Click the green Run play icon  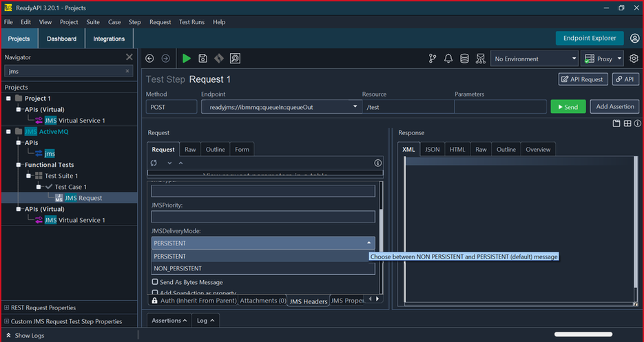coord(187,59)
